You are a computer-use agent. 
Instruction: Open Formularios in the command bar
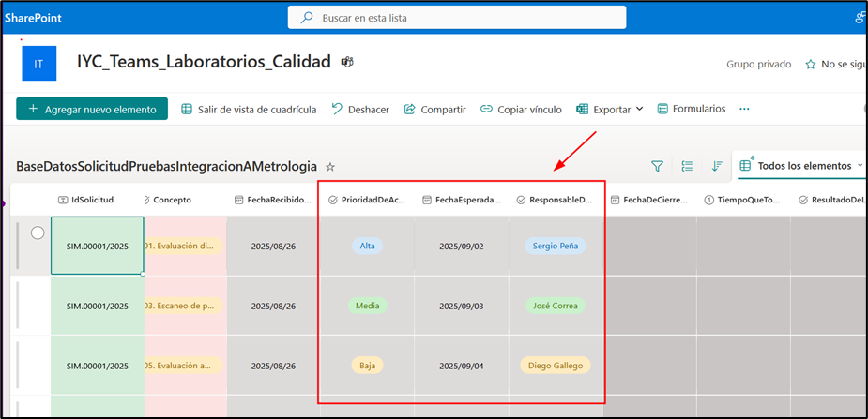692,109
